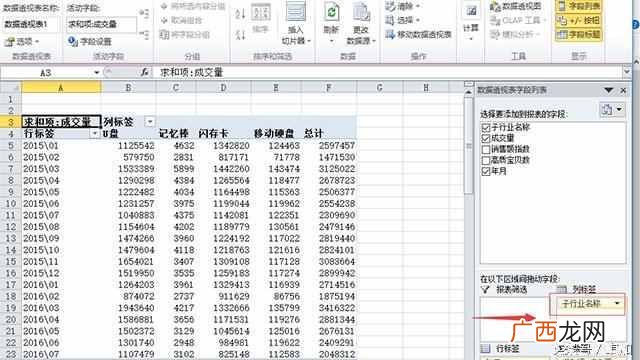Viewport: 640px width, 360px height.
Task: Open the 行标签 row filter dropdown
Action: 95,133
